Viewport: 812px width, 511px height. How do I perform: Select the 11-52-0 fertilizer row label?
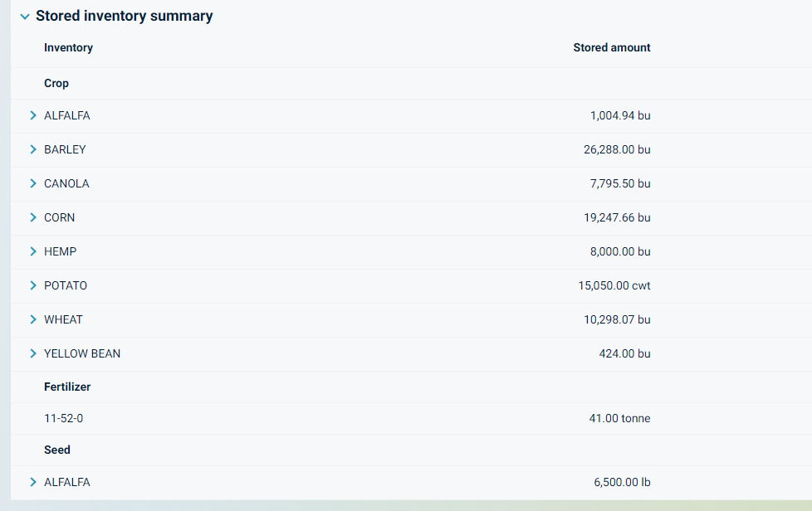(63, 419)
